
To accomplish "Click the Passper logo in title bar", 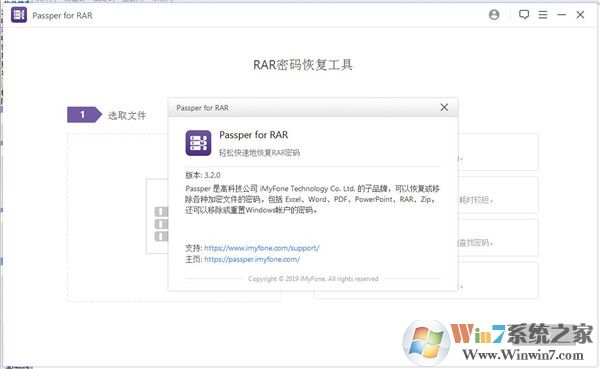I will pyautogui.click(x=19, y=15).
